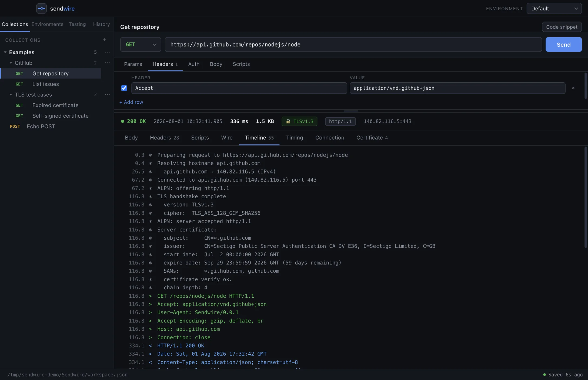Viewport: 588px width, 380px height.
Task: Open the Expired certificate request
Action: click(51, 105)
